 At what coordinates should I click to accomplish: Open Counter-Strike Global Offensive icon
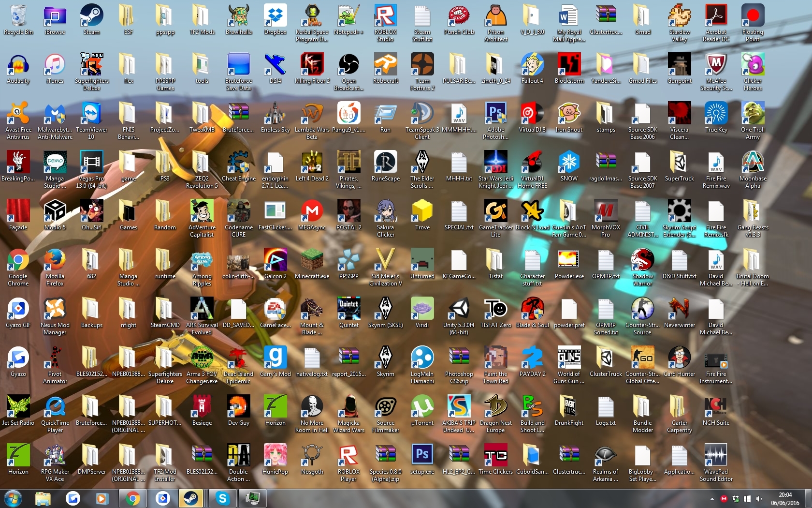tap(643, 365)
